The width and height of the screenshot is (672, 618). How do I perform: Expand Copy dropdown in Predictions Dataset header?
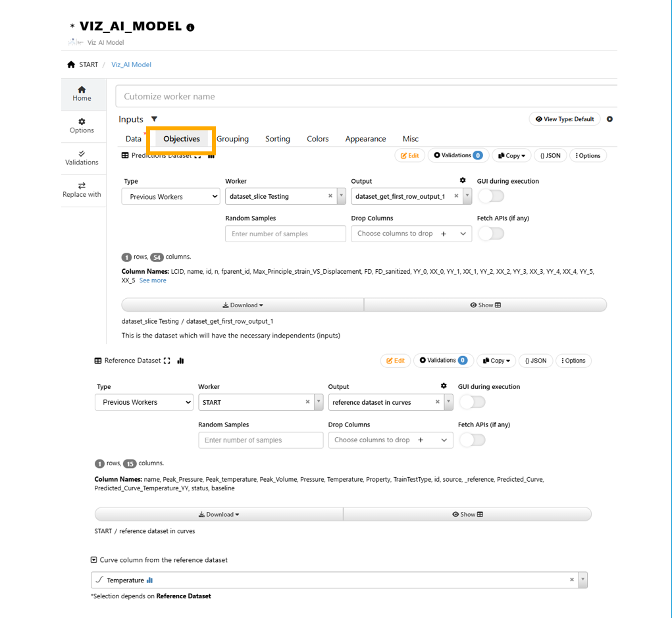[512, 156]
